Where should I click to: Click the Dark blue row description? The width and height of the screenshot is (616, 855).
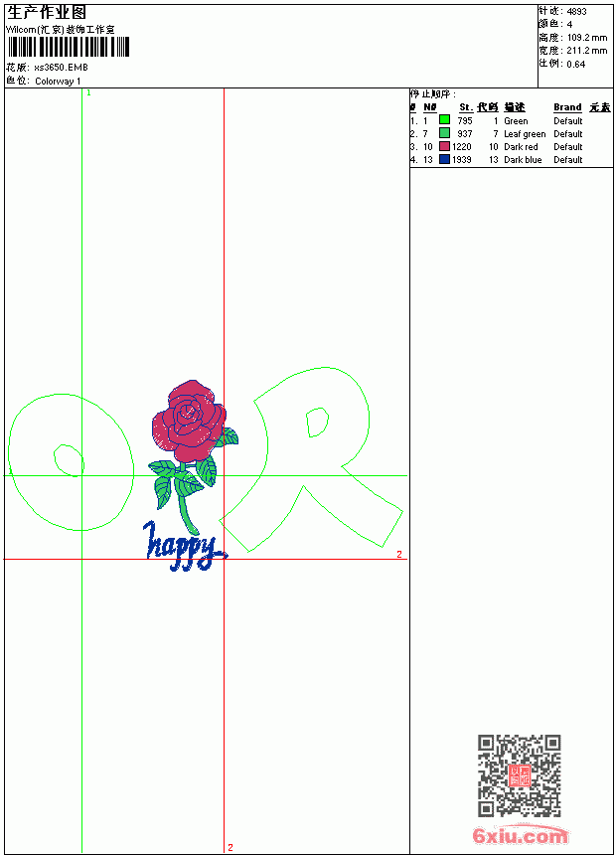pyautogui.click(x=523, y=160)
